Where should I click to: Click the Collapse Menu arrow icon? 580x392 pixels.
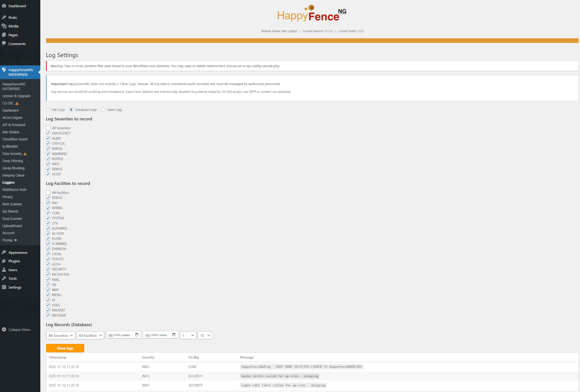(x=4, y=330)
